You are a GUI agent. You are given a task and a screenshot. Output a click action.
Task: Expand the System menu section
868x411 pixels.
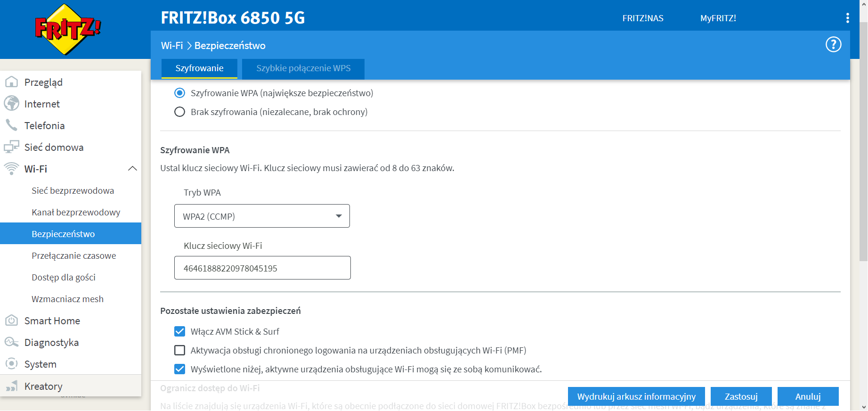click(41, 364)
